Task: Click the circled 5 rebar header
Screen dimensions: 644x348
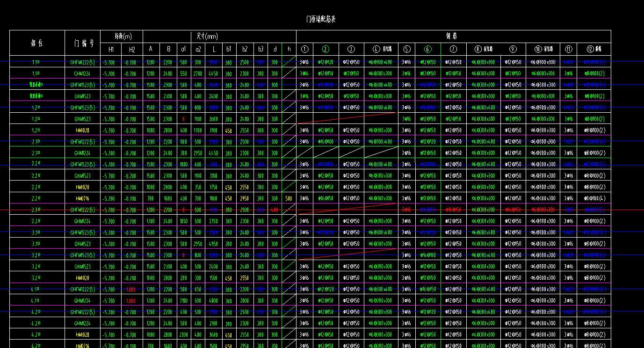Action: click(407, 49)
